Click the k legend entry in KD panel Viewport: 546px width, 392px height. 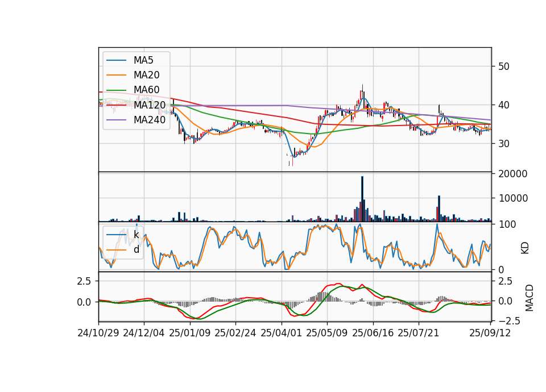point(136,235)
